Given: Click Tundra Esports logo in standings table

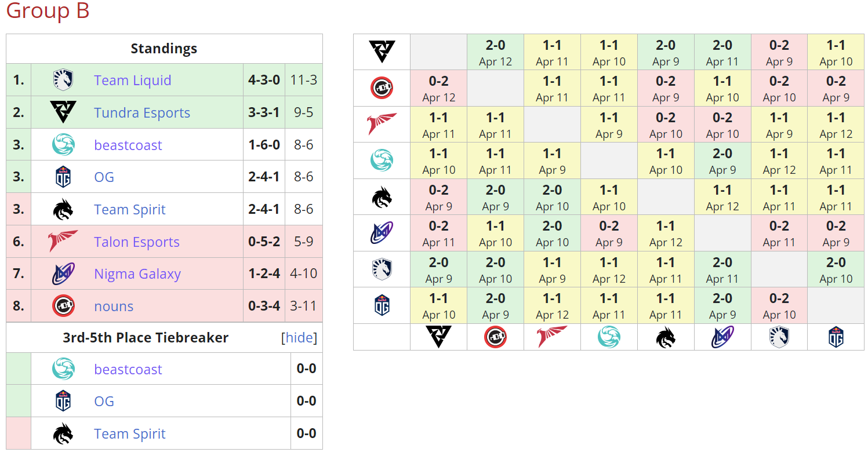Looking at the screenshot, I should click(63, 112).
